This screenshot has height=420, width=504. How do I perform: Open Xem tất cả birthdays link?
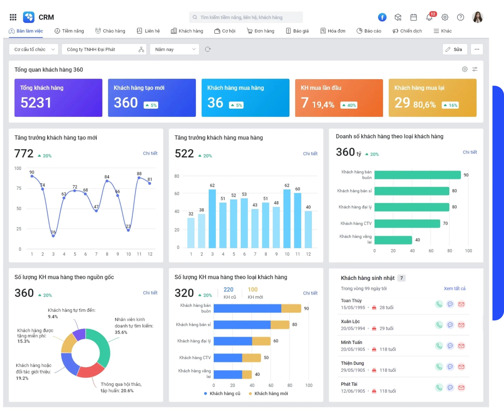pos(455,288)
